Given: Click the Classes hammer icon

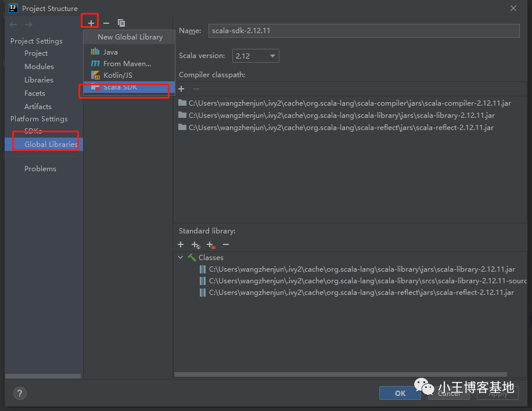Looking at the screenshot, I should (192, 257).
